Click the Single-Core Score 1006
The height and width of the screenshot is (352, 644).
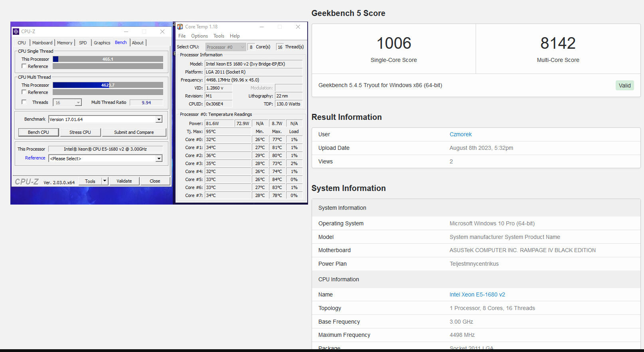point(394,43)
